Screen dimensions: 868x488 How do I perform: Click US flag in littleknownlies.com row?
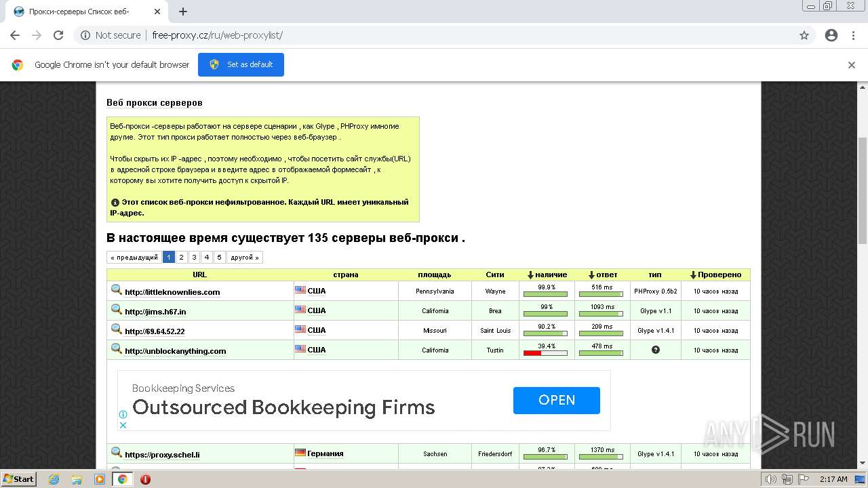tap(300, 290)
